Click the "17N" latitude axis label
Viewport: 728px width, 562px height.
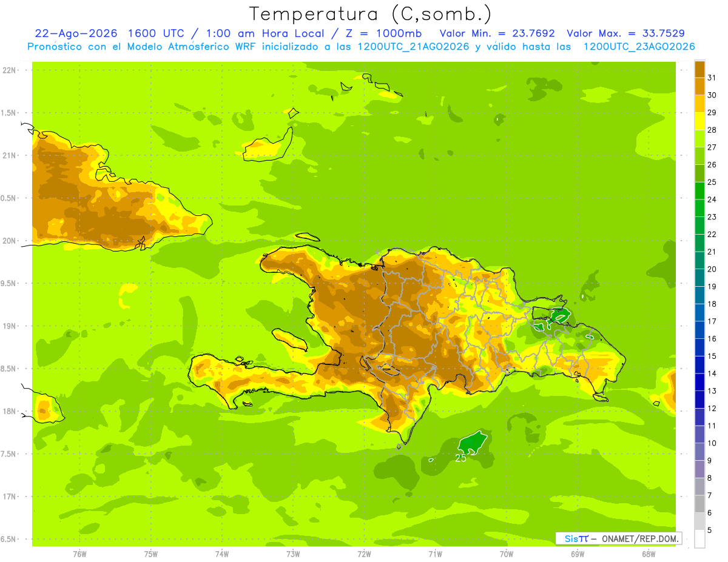(x=8, y=497)
